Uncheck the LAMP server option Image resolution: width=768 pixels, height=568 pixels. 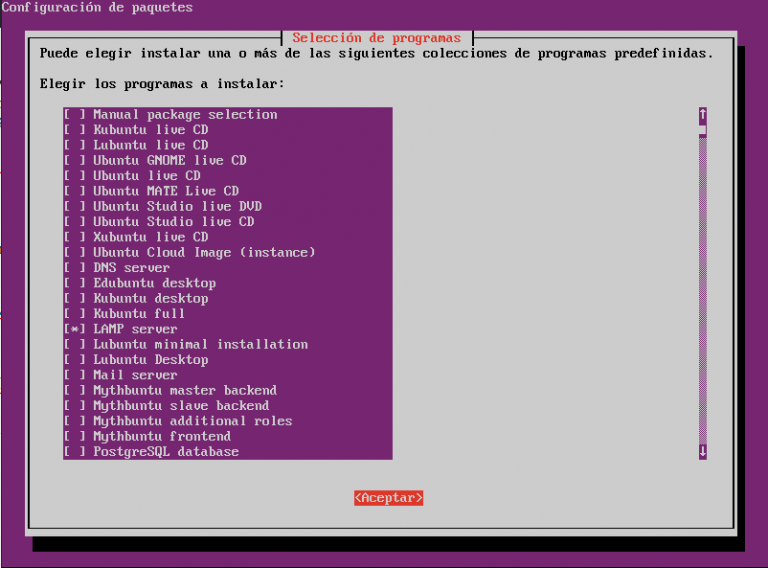[x=74, y=329]
